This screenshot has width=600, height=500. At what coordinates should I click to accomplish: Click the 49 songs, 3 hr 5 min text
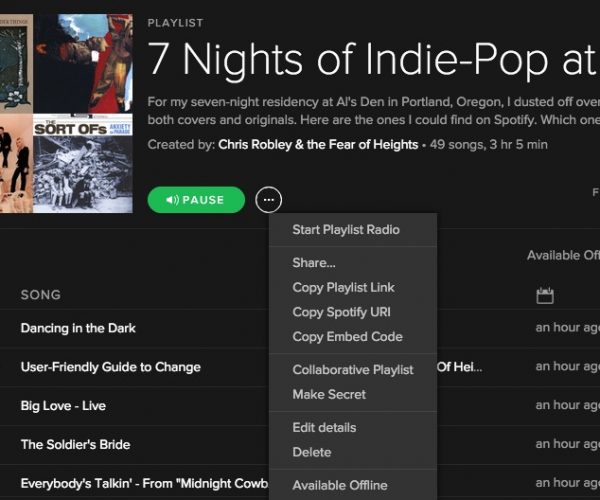coord(489,144)
